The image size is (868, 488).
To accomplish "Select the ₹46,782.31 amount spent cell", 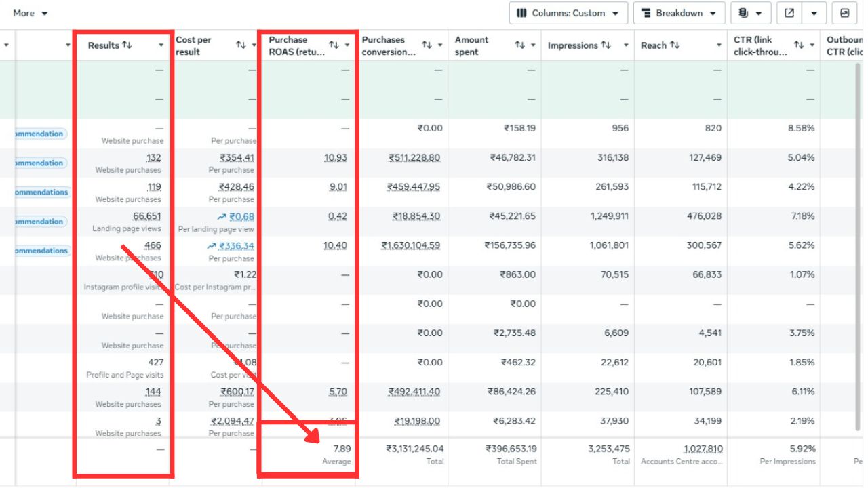I will point(513,158).
